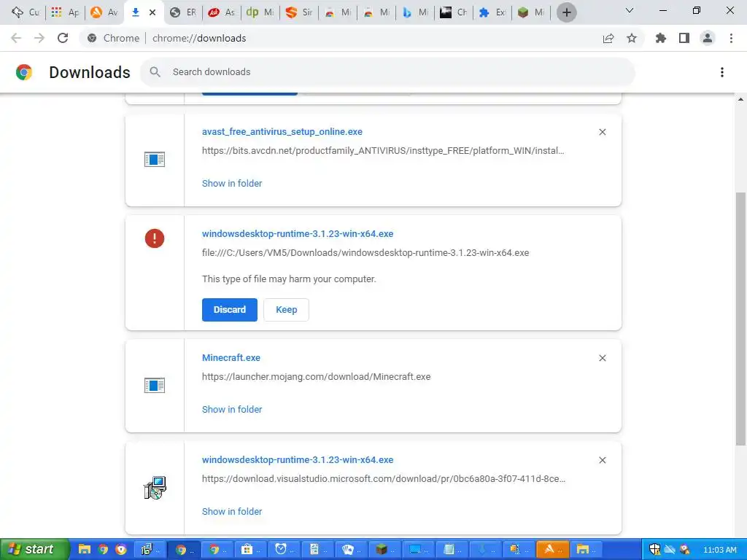Open the bottom windowsdesktop-runtime-3.1.23 file link

click(298, 460)
